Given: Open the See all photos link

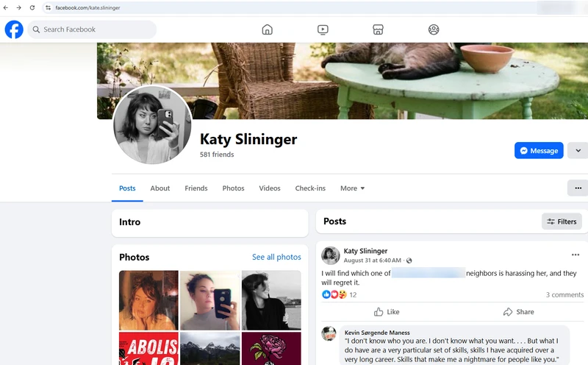Looking at the screenshot, I should click(276, 257).
